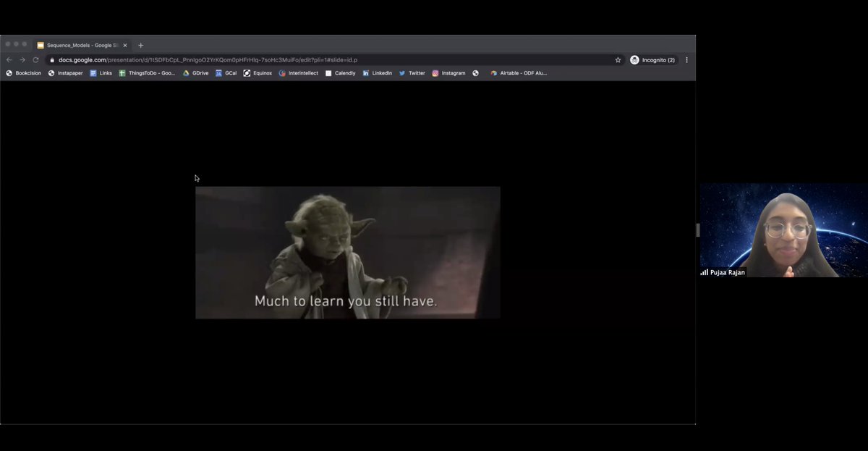Open the Twitter bookmark
Viewport: 868px width, 451px height.
412,73
